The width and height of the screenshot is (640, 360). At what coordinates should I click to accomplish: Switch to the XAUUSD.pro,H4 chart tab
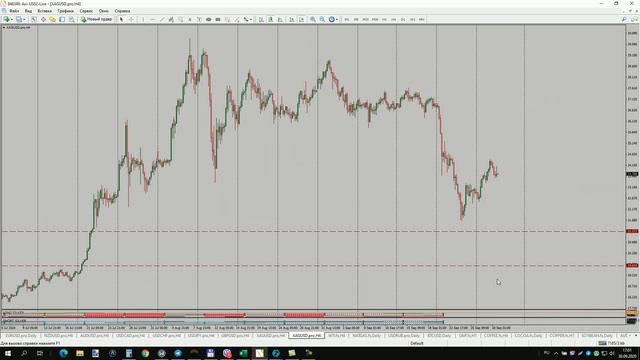[271, 336]
